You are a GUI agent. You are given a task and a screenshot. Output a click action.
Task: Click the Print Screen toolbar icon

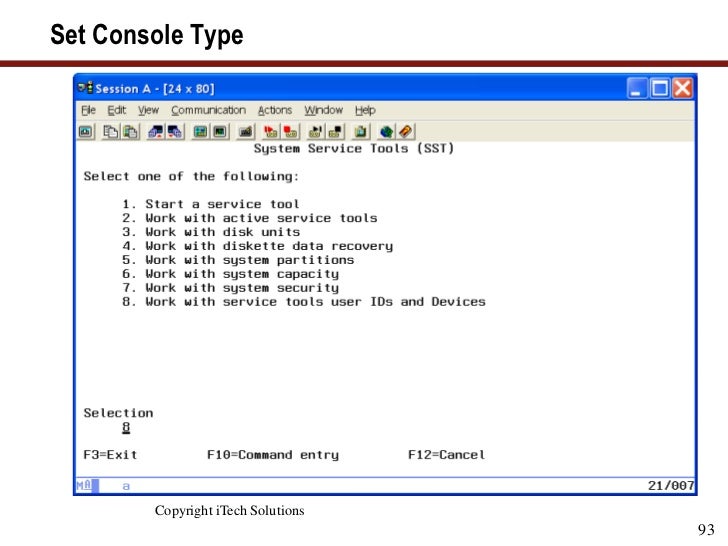click(x=86, y=132)
